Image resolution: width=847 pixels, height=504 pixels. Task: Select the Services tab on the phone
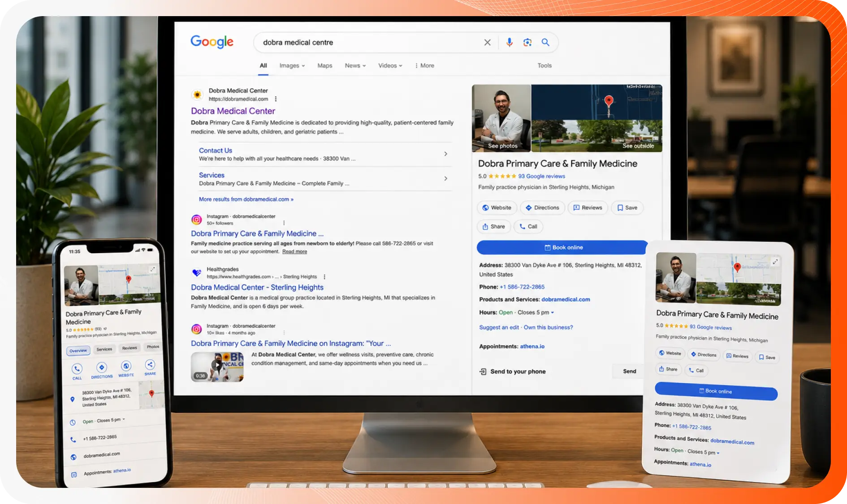(104, 349)
